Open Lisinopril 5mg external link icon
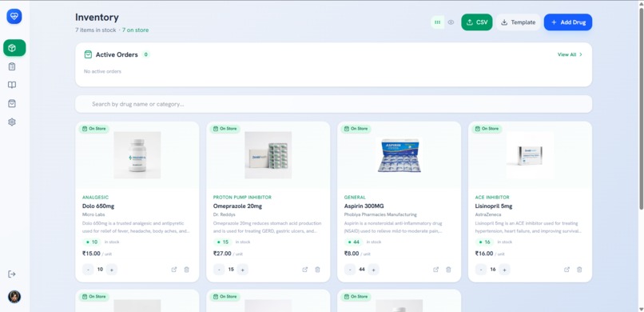This screenshot has height=312, width=644. (x=566, y=270)
